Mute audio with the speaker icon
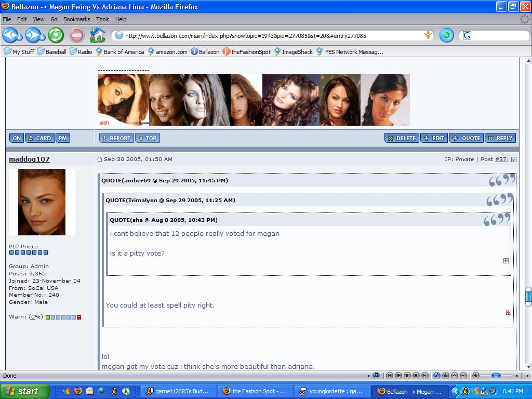 476,376
